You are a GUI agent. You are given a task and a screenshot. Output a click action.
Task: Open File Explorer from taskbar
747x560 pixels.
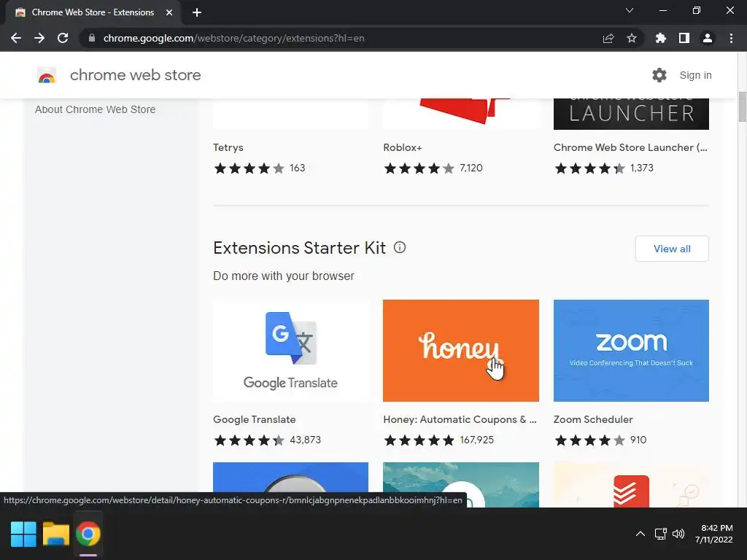(x=55, y=534)
